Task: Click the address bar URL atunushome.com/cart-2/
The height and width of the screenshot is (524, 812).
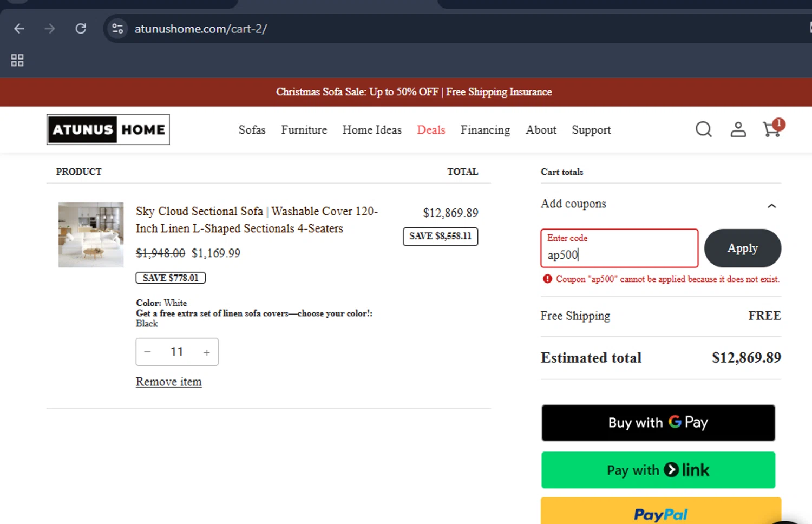Action: tap(200, 29)
